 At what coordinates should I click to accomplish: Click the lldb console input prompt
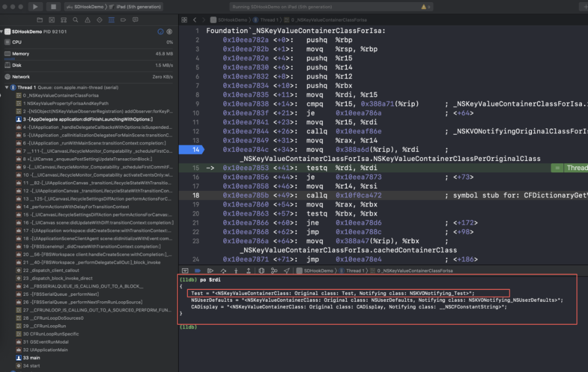coord(188,327)
